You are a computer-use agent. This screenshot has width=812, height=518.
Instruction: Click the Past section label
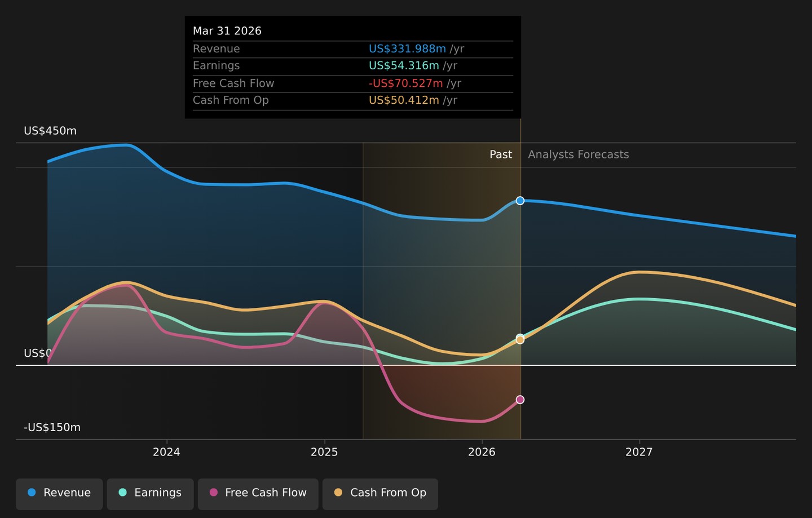click(501, 154)
